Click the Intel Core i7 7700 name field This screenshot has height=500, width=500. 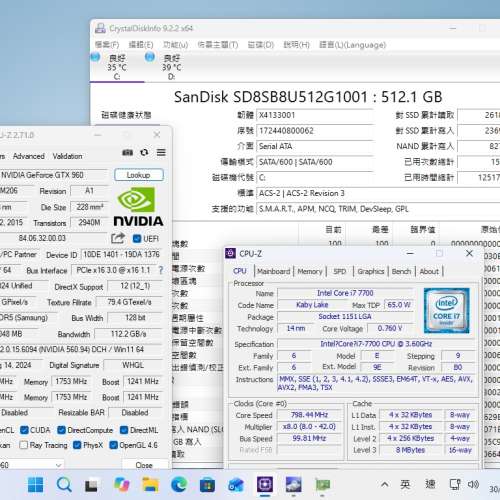pyautogui.click(x=345, y=293)
